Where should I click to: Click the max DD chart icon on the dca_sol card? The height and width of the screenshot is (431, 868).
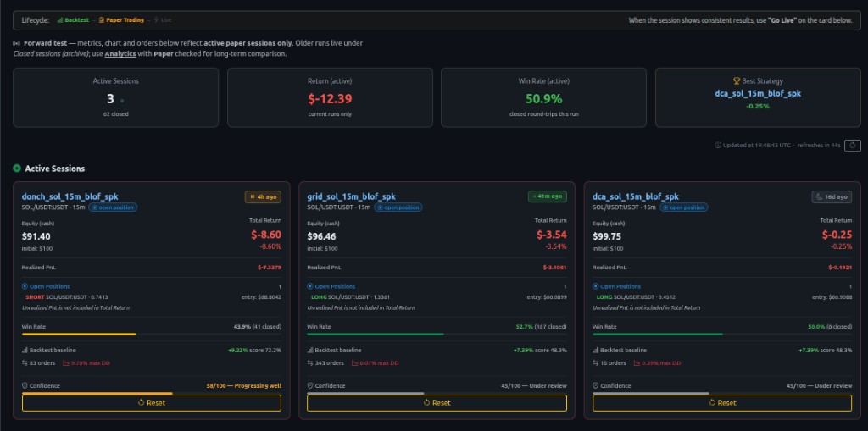coord(637,363)
